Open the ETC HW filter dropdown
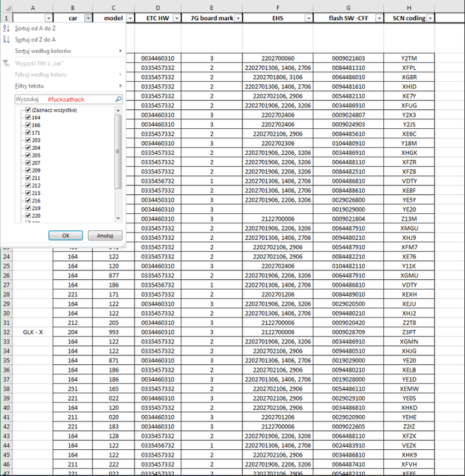This screenshot has height=476, width=465. click(x=176, y=18)
